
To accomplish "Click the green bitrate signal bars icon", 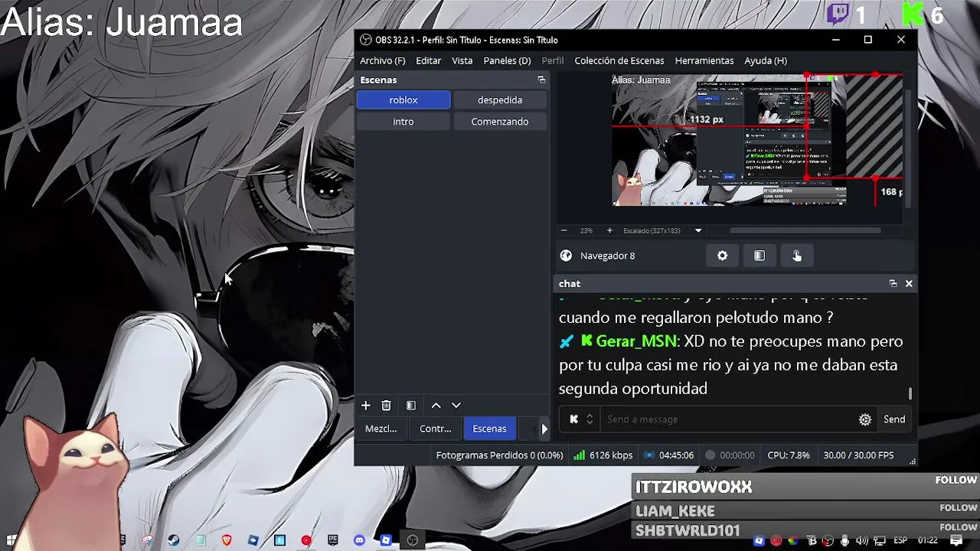I will pos(579,455).
